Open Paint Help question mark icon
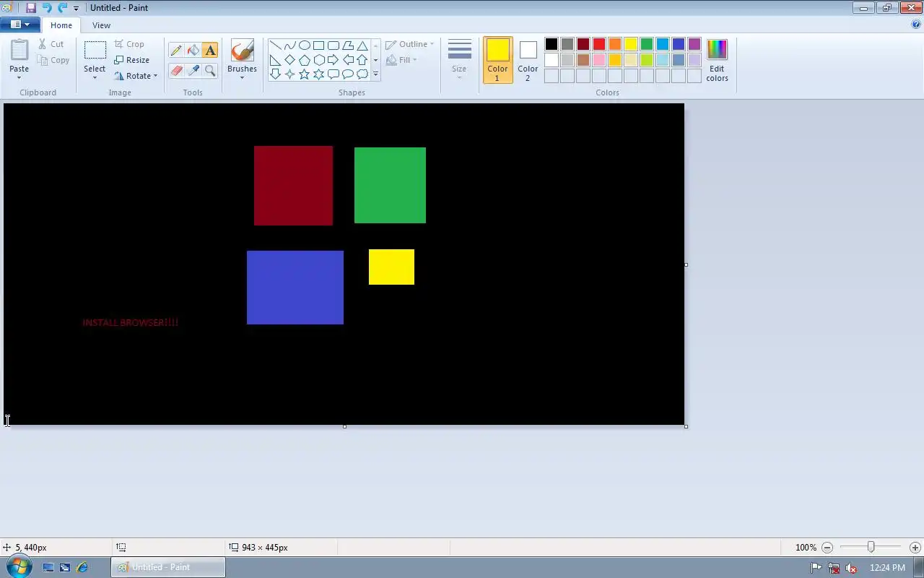Screen dimensions: 924x578 [x=916, y=25]
